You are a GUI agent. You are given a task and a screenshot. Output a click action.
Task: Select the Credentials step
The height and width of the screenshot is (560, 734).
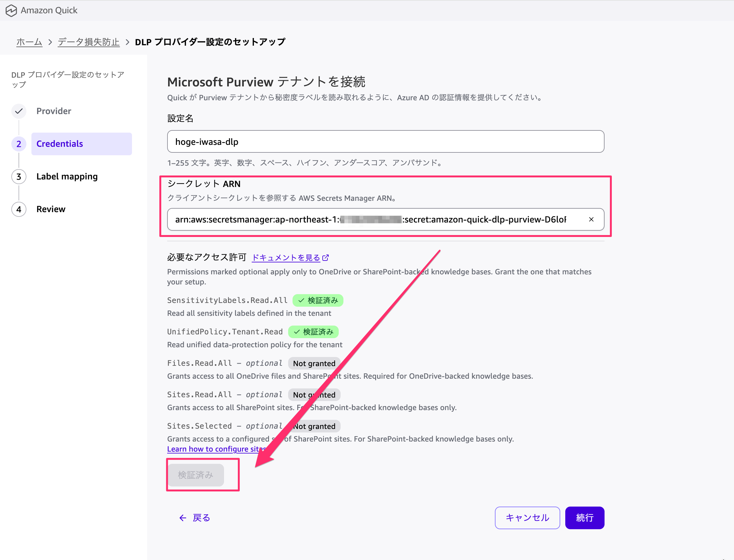click(x=81, y=144)
